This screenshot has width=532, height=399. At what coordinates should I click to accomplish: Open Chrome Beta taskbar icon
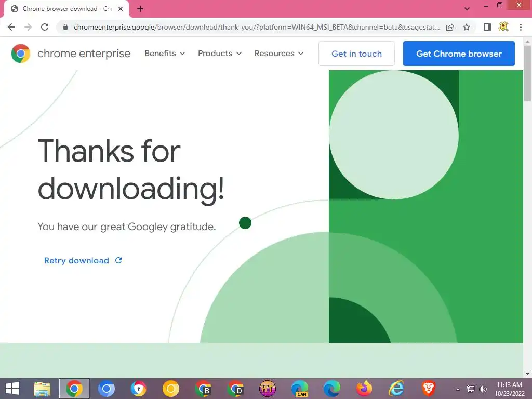[203, 389]
